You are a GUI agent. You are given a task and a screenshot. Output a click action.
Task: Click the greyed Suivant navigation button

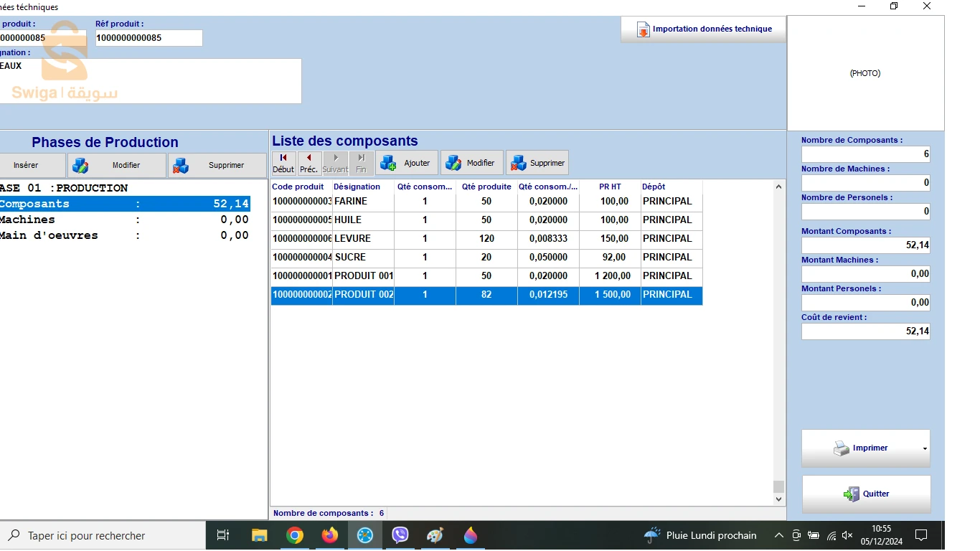335,163
